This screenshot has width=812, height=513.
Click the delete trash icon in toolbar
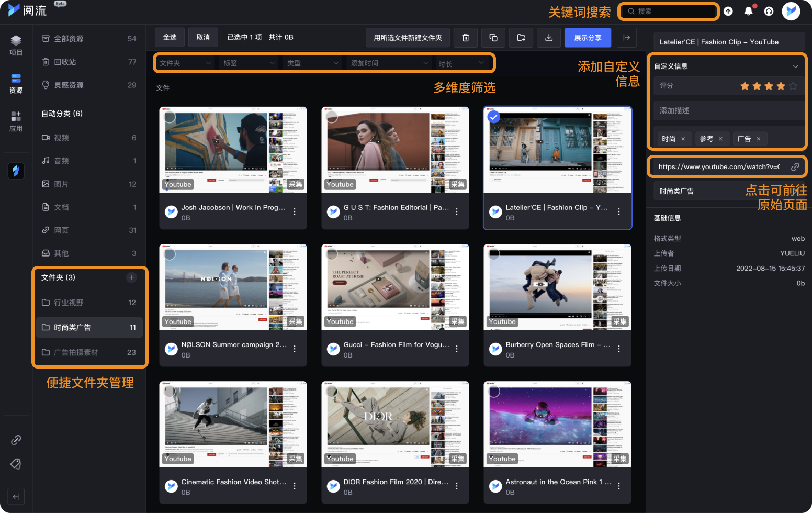(466, 38)
